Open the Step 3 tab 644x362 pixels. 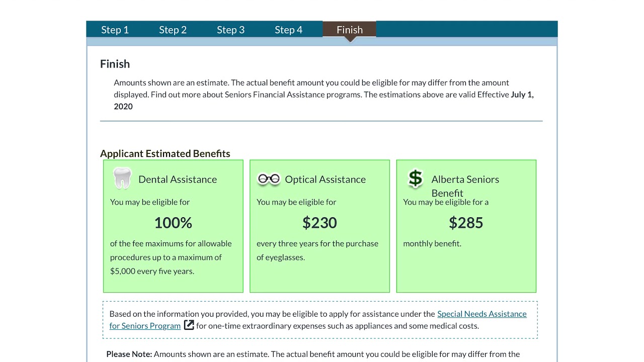tap(230, 30)
